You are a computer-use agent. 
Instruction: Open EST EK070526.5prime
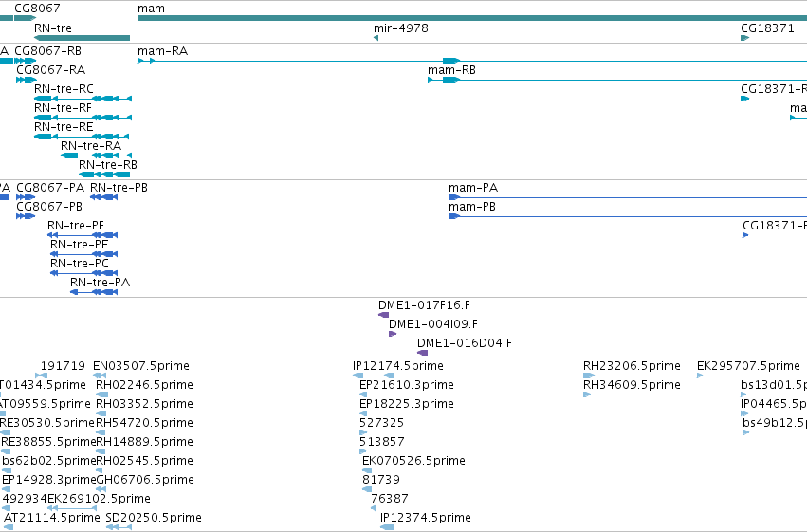point(413,462)
